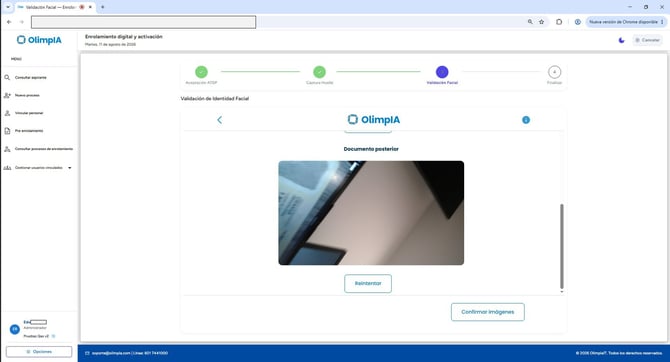Click the browser back arrow
The width and height of the screenshot is (670, 362).
tap(9, 22)
